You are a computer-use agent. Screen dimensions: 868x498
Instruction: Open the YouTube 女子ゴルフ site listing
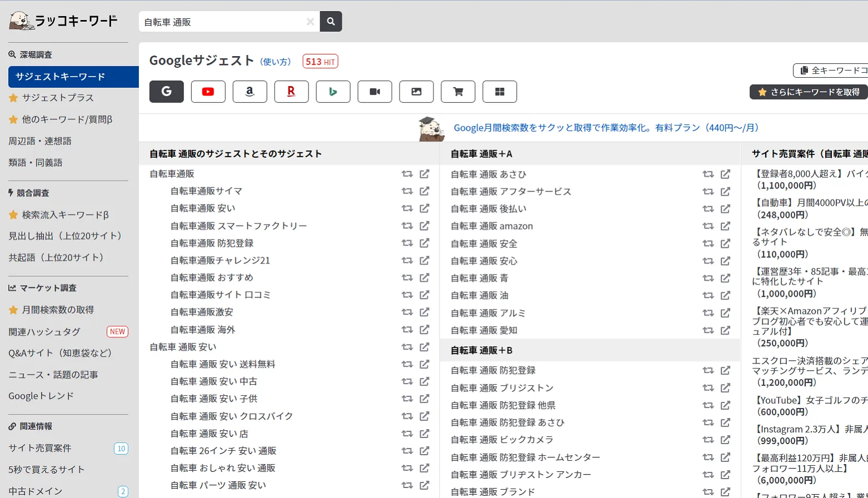coord(810,406)
